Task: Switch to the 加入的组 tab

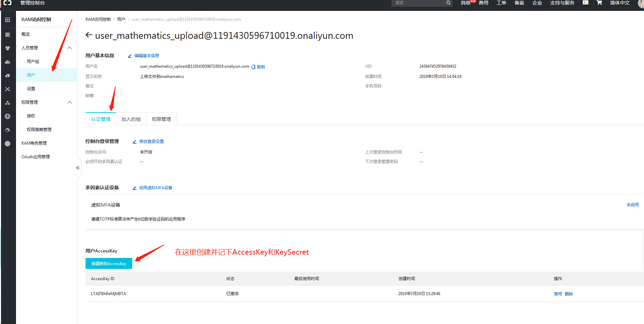Action: click(x=131, y=119)
